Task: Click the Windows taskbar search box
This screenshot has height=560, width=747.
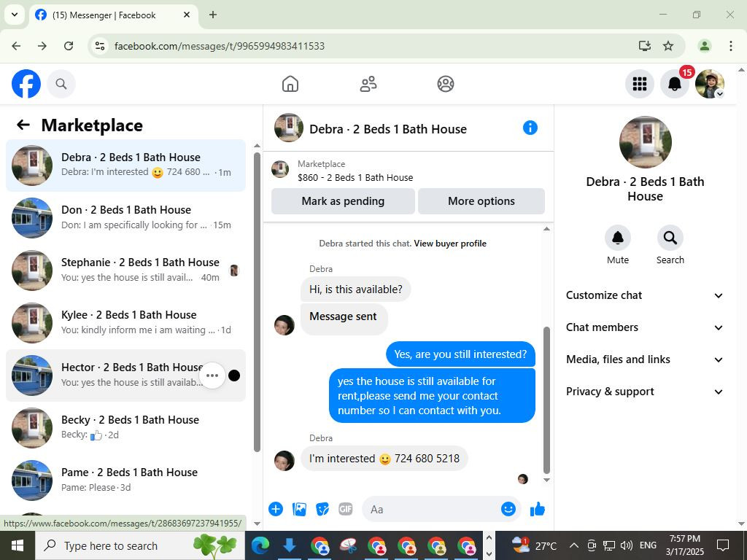Action: tap(140, 545)
